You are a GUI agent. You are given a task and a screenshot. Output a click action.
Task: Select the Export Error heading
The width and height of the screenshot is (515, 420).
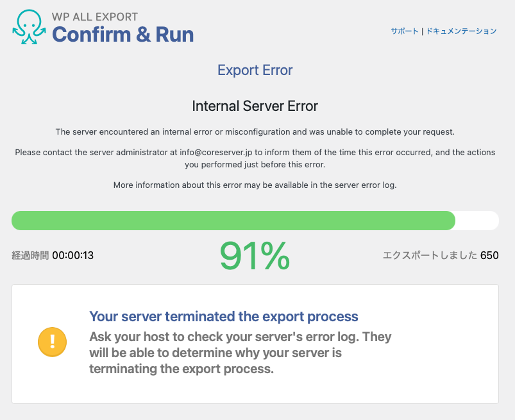(x=255, y=71)
